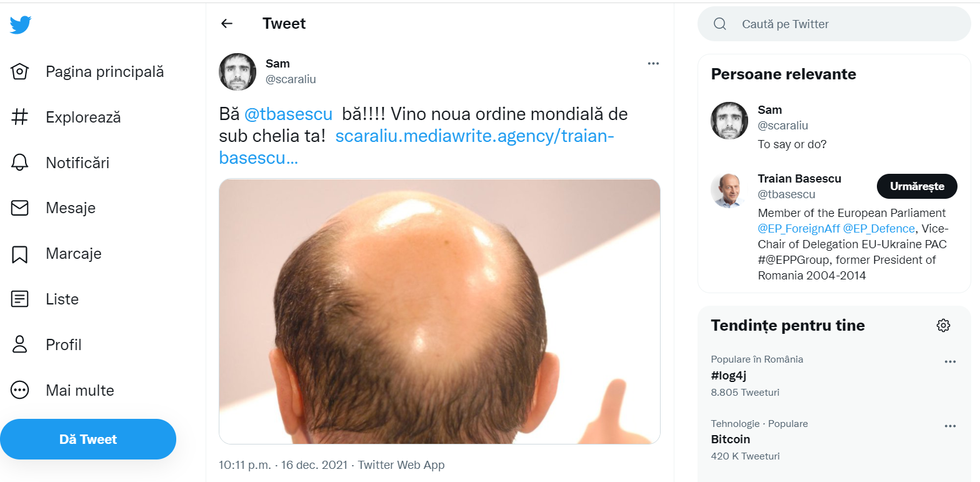Open the Marcaje bookmark icon
980x482 pixels.
[x=20, y=254]
